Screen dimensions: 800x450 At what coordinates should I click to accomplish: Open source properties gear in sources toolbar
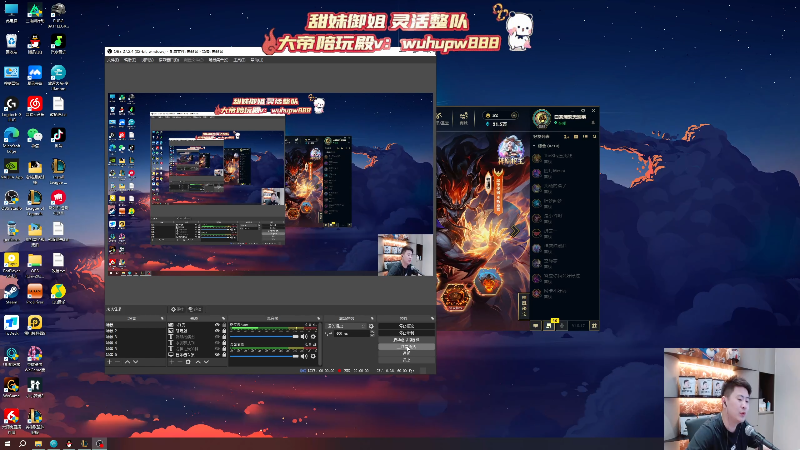coord(188,362)
